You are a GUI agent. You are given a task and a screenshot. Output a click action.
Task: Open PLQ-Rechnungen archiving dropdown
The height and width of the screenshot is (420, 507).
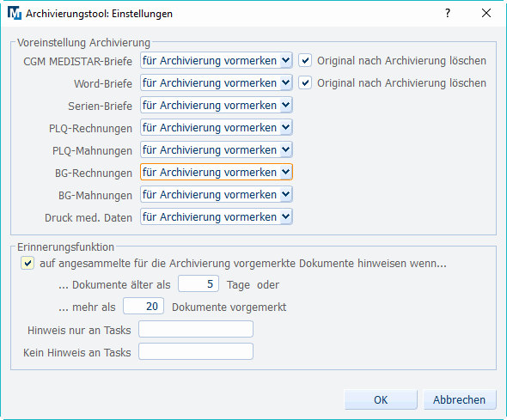[217, 127]
